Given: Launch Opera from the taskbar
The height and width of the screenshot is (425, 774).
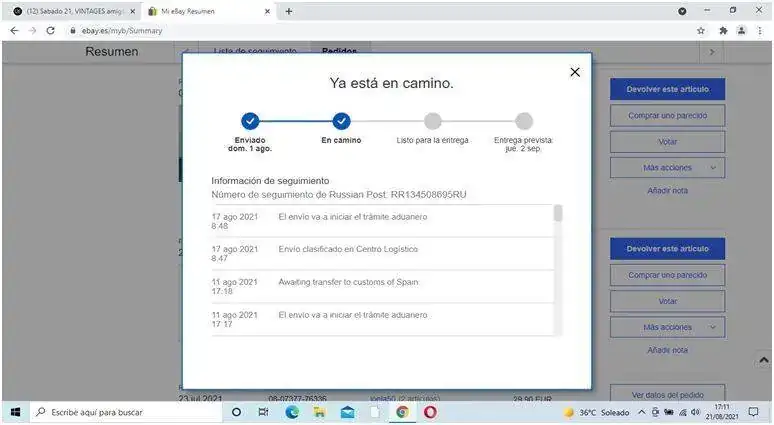Looking at the screenshot, I should coord(429,412).
